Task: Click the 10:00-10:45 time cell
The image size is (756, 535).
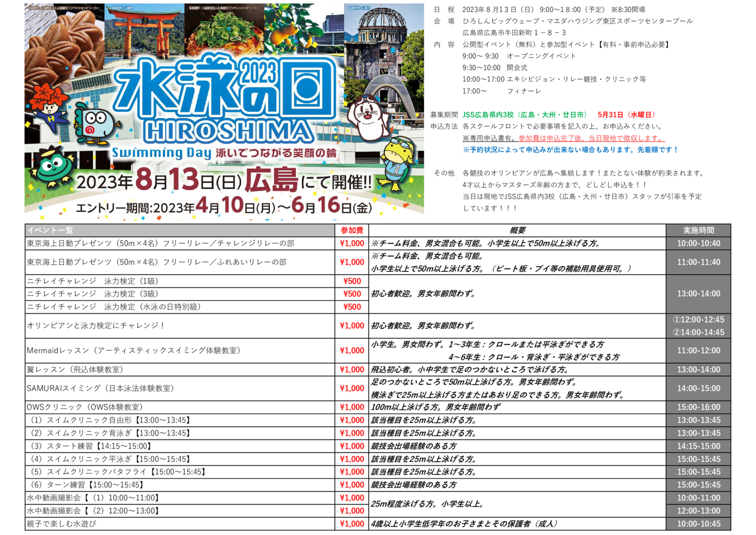Action: click(x=699, y=524)
